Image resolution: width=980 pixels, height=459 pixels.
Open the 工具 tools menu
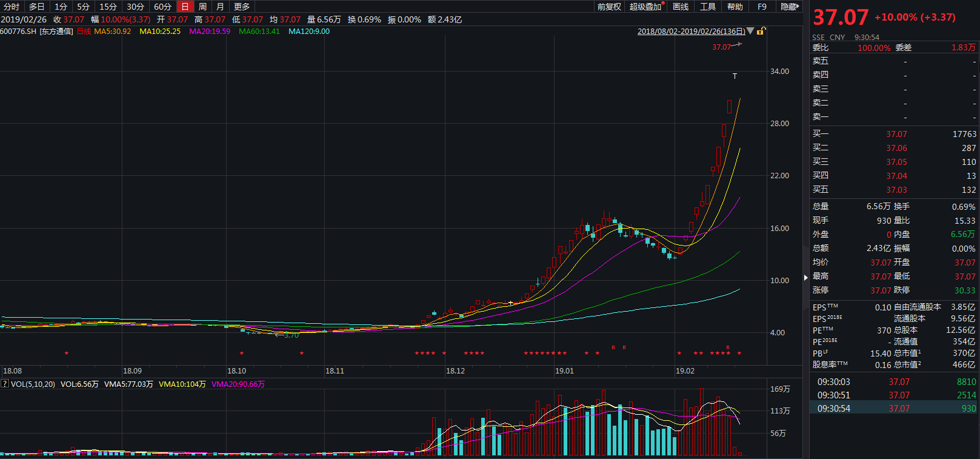(x=708, y=7)
